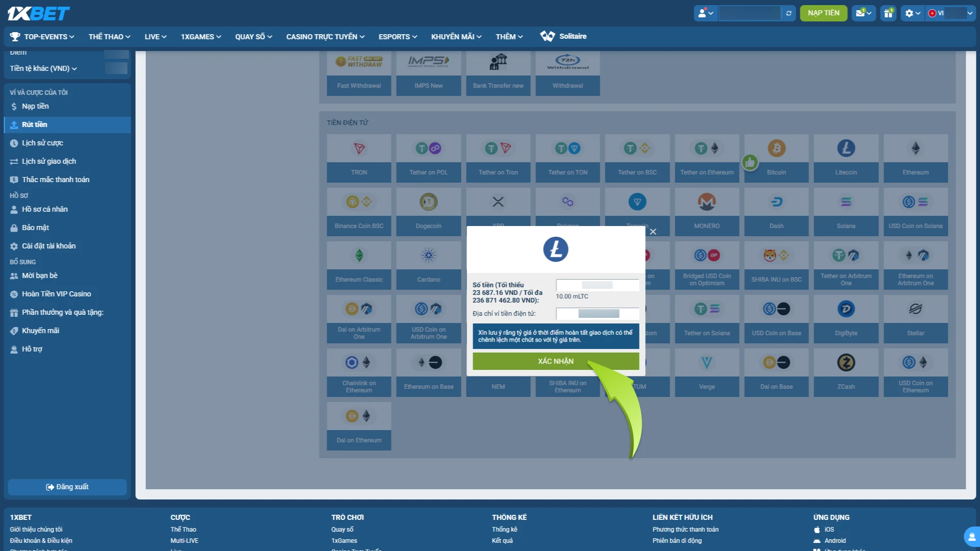980x551 pixels.
Task: Go to Nạp tiền in sidebar
Action: click(67, 106)
